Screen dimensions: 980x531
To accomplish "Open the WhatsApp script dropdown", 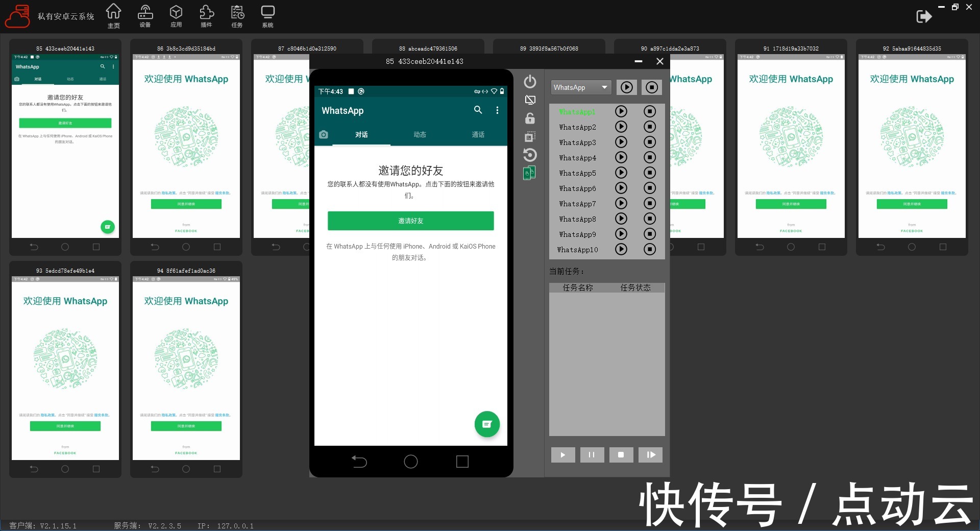I will [x=581, y=87].
